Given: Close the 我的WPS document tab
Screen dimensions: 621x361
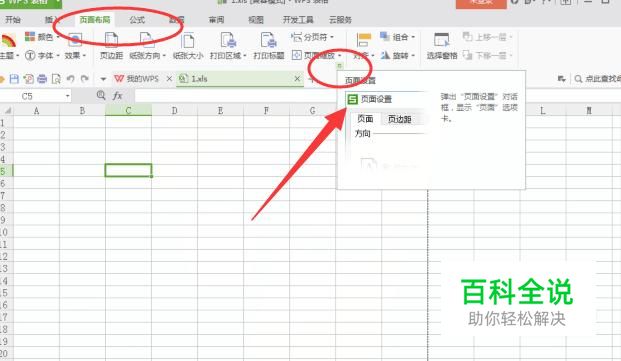Looking at the screenshot, I should (169, 79).
